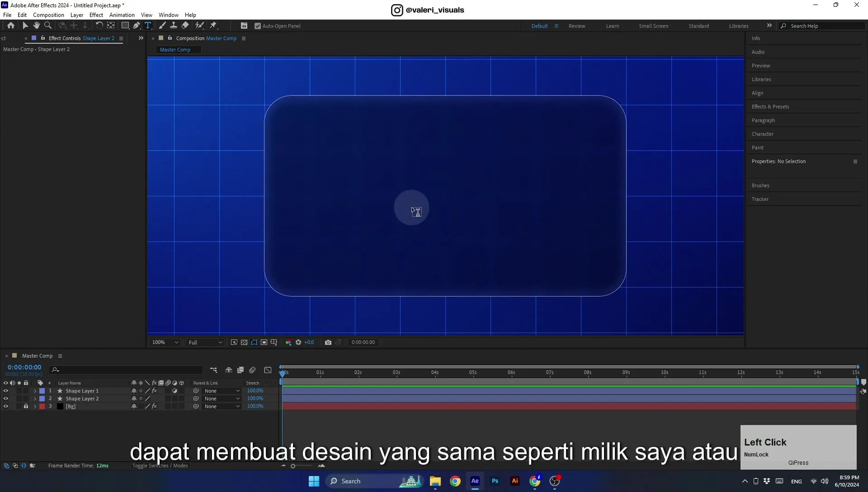This screenshot has width=868, height=492.
Task: Open the Effects & Presets panel
Action: pos(770,107)
